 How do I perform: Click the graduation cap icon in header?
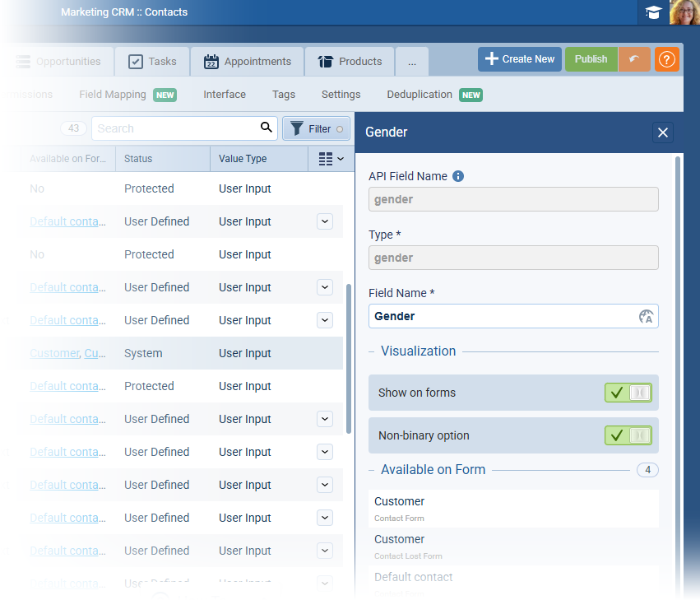click(x=654, y=12)
